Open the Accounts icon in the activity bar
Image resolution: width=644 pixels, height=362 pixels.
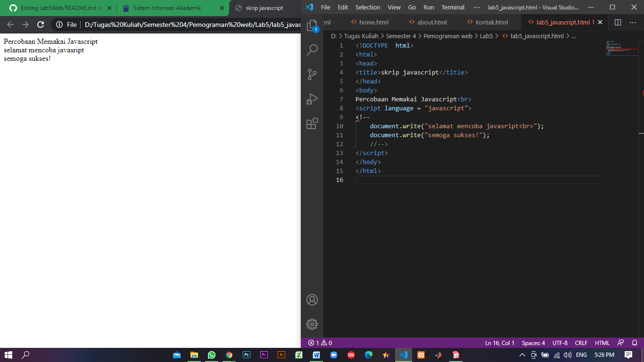(x=312, y=300)
